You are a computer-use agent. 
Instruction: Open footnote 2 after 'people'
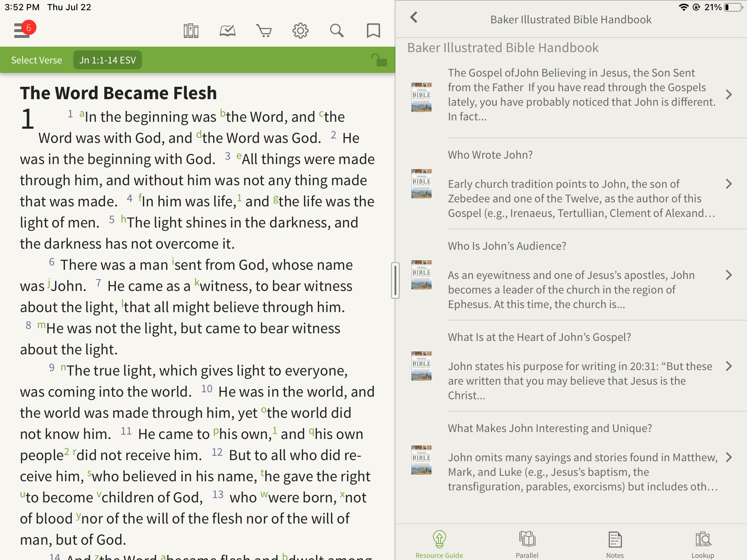pos(66,451)
